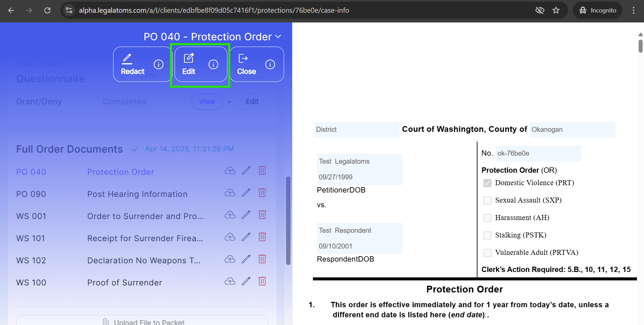Delete PO 040 with trash icon

262,170
